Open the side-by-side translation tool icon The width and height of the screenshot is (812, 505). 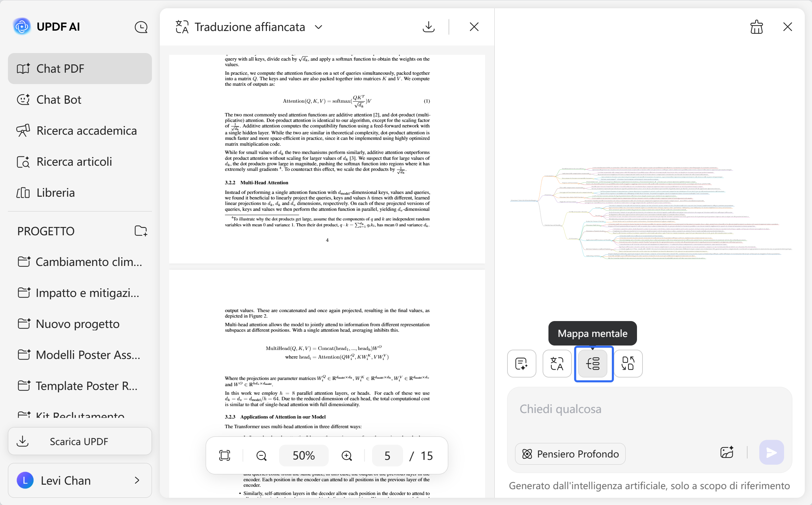pos(557,364)
